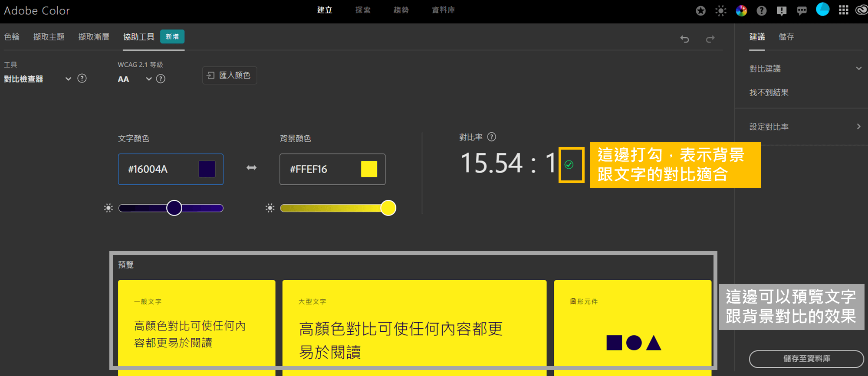Click the #16004A text color hex field

tap(171, 169)
